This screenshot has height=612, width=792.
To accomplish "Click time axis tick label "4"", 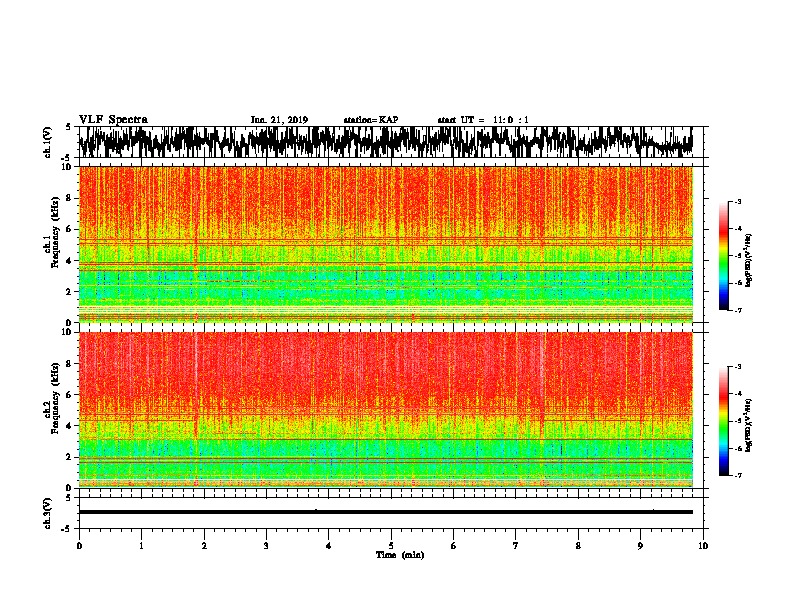I will [329, 546].
